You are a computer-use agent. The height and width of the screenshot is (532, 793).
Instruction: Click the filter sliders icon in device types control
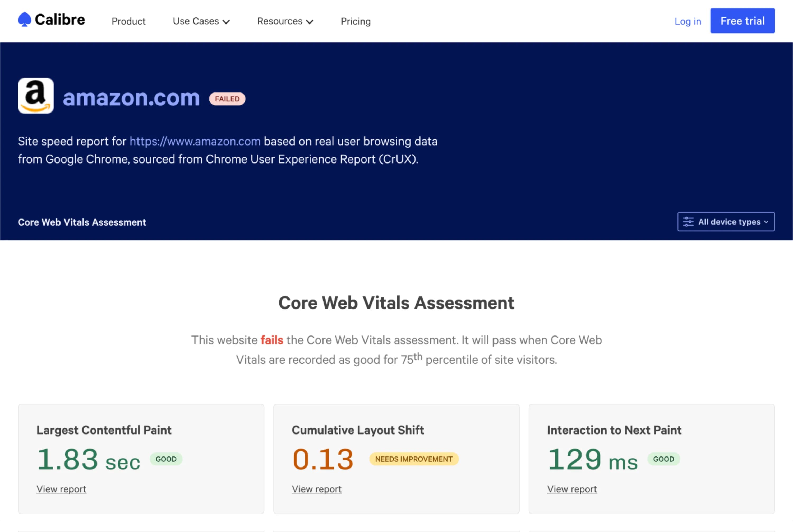688,222
